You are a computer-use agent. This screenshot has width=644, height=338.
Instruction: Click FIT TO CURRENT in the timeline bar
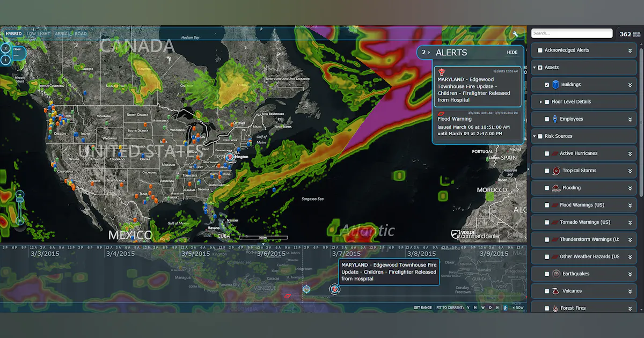tap(450, 308)
